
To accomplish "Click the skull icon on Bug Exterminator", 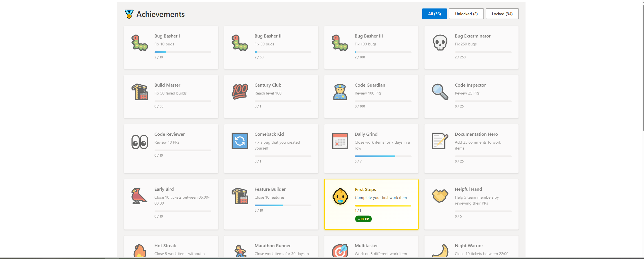I will pos(439,43).
